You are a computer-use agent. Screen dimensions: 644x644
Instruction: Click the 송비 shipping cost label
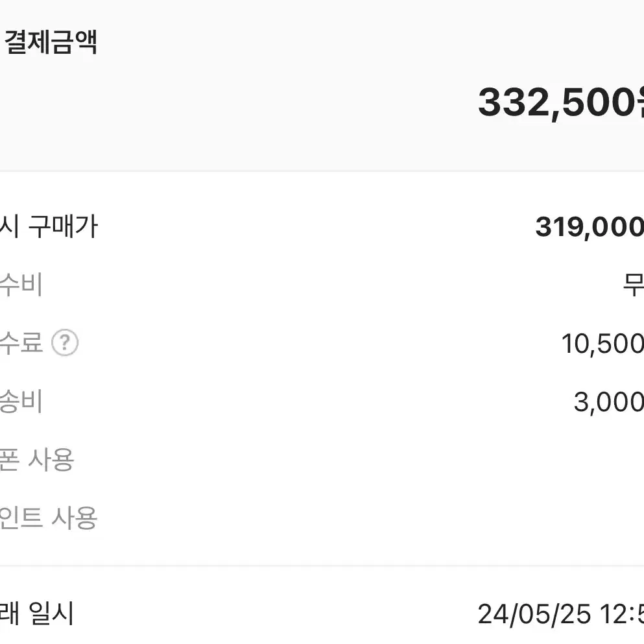21,401
